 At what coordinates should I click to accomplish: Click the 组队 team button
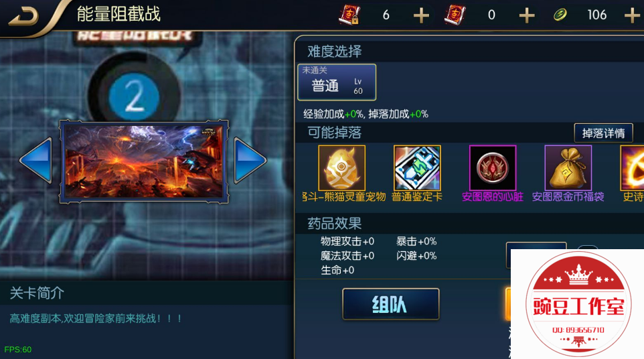(390, 304)
